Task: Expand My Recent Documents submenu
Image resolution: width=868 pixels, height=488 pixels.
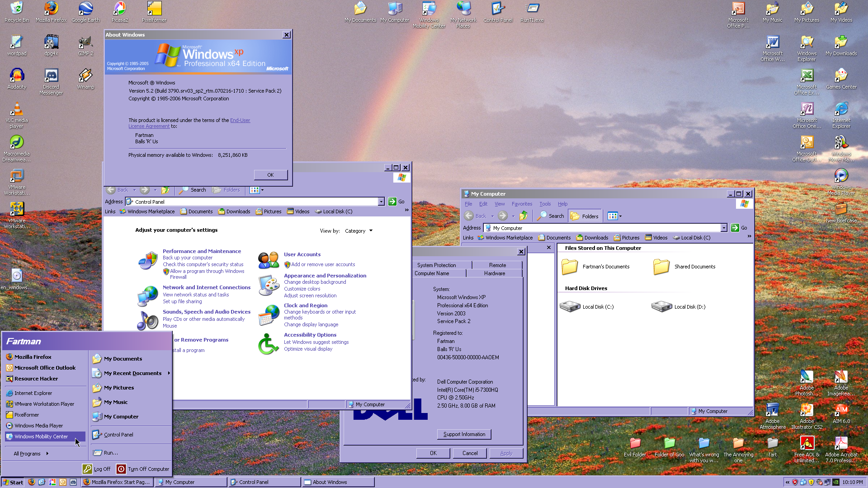Action: point(131,373)
